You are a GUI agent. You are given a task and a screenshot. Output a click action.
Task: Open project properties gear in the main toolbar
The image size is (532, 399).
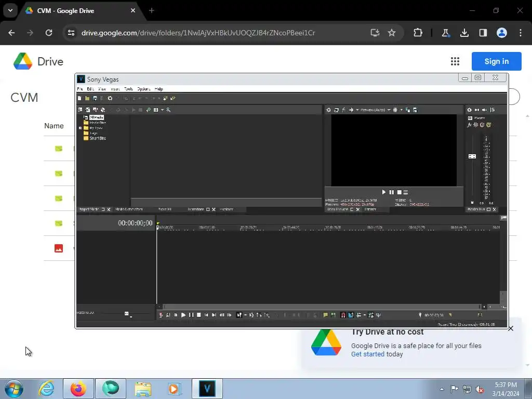[x=110, y=98]
